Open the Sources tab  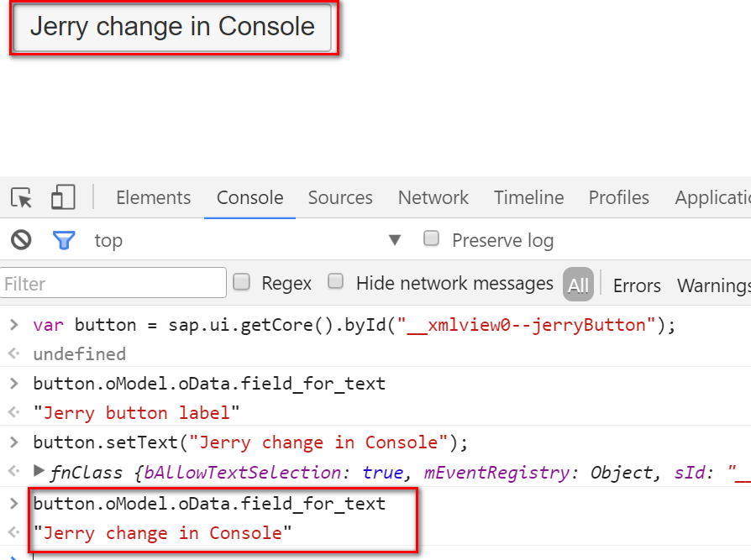(340, 198)
